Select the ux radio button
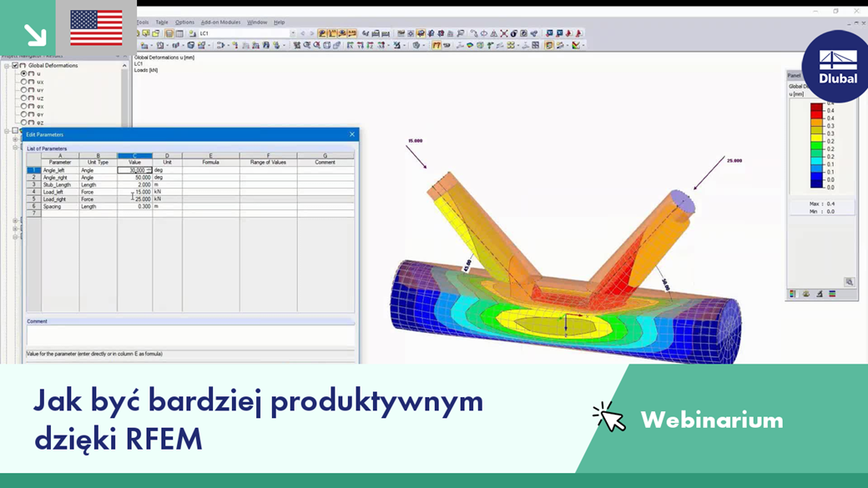The width and height of the screenshot is (868, 488). pyautogui.click(x=24, y=82)
